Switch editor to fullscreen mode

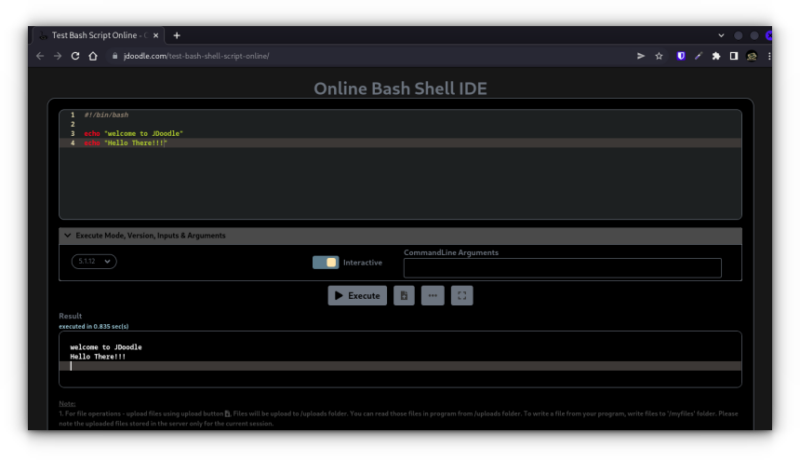(x=462, y=295)
